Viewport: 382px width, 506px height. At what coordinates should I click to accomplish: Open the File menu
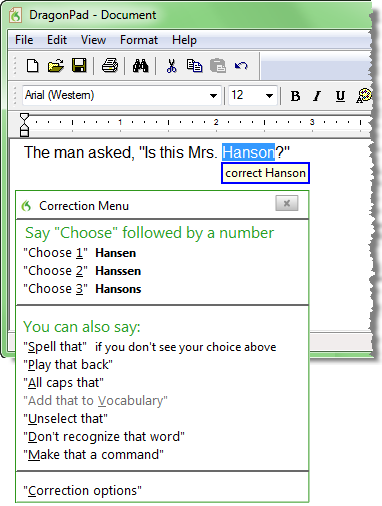click(x=24, y=40)
